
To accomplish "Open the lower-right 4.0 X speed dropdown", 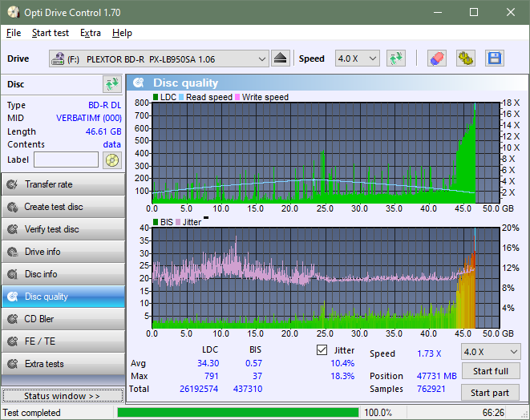I will click(491, 352).
